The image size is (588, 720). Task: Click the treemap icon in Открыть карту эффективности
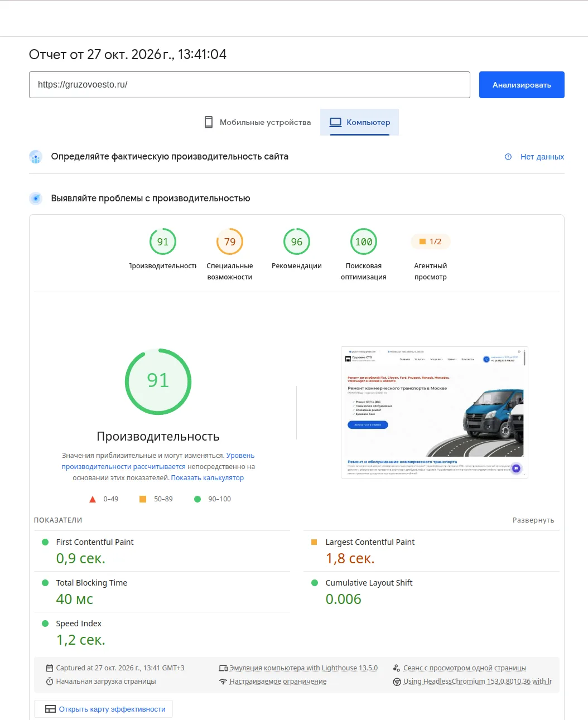point(50,709)
